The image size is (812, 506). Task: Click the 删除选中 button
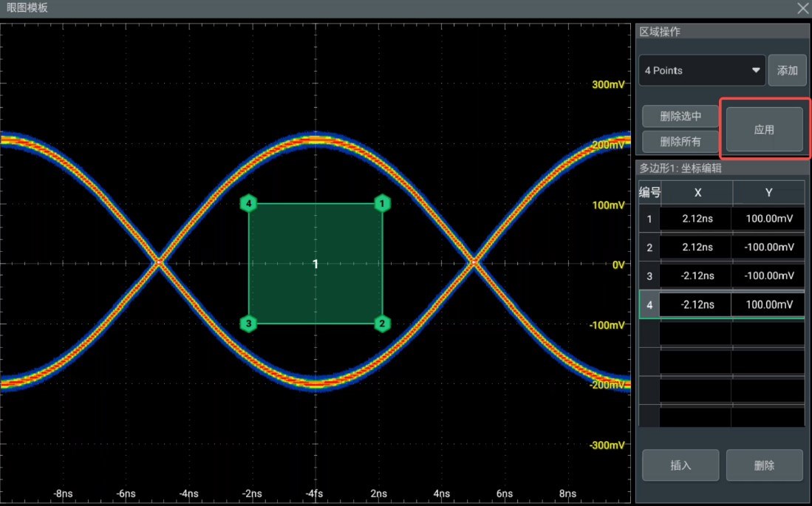[680, 116]
